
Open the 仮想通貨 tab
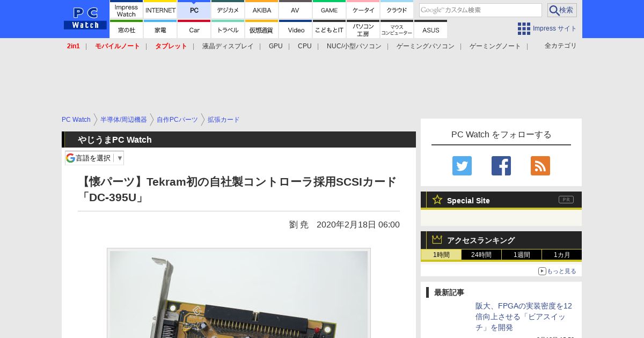point(262,30)
